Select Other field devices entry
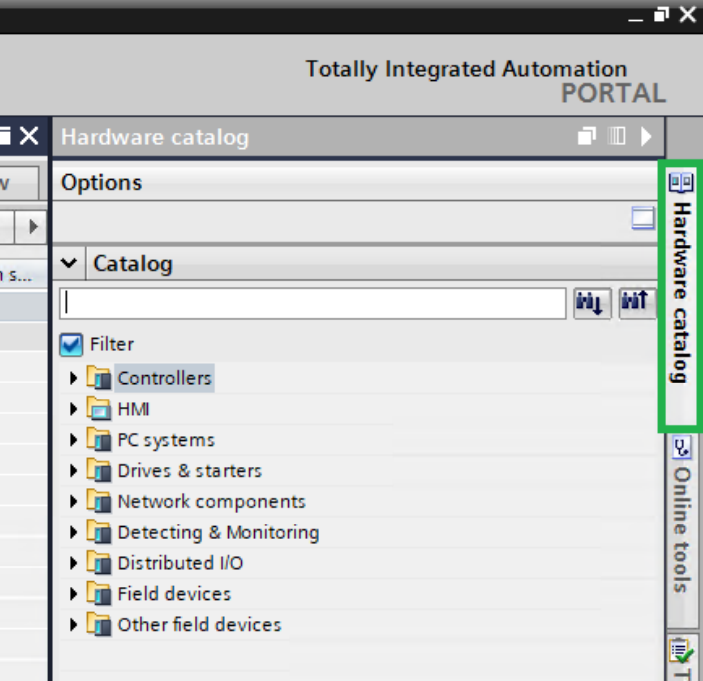Viewport: 703px width, 681px height. tap(199, 625)
